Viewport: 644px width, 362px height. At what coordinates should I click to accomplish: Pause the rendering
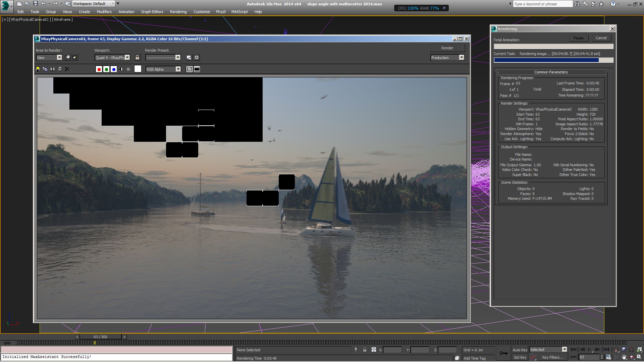coord(578,38)
